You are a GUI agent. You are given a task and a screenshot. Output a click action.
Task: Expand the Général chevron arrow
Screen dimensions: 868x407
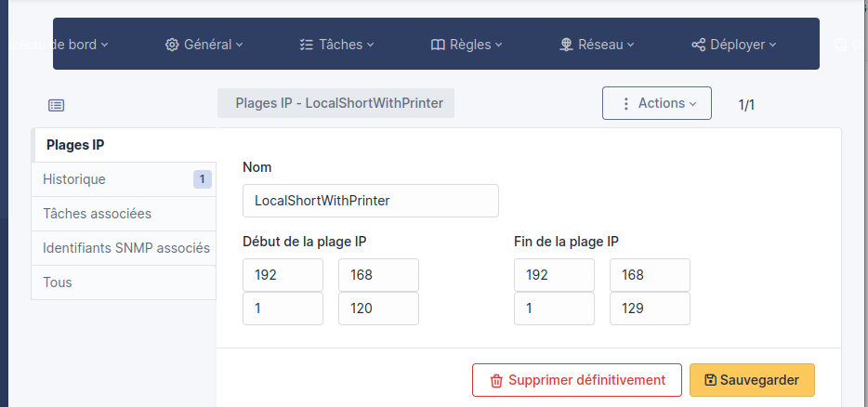point(239,45)
